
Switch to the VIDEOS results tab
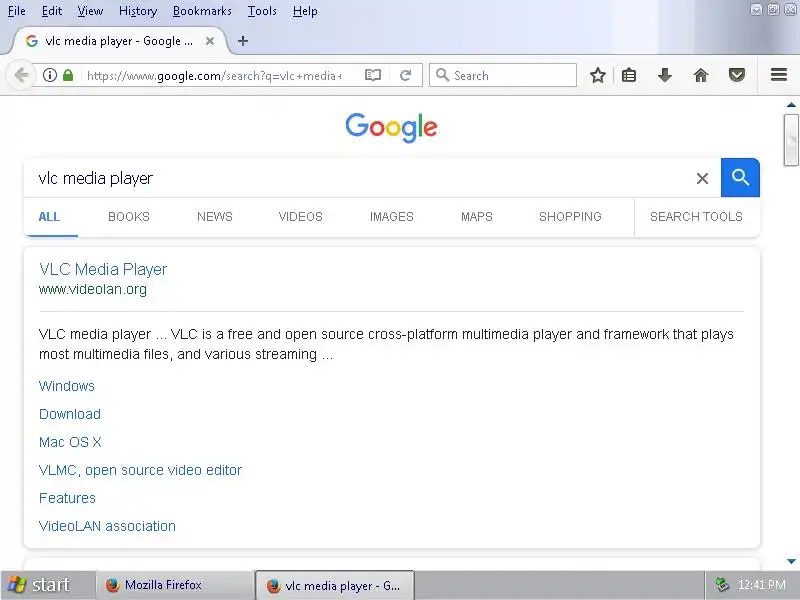[x=301, y=217]
